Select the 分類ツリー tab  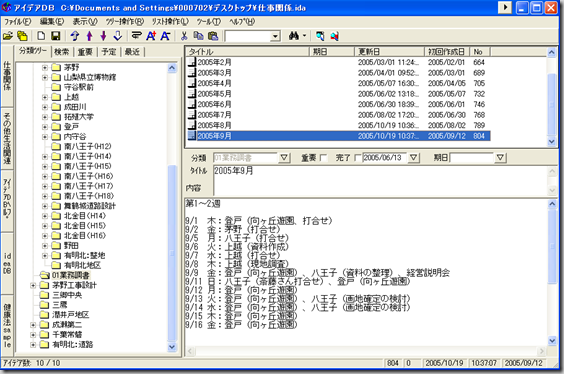click(x=33, y=51)
